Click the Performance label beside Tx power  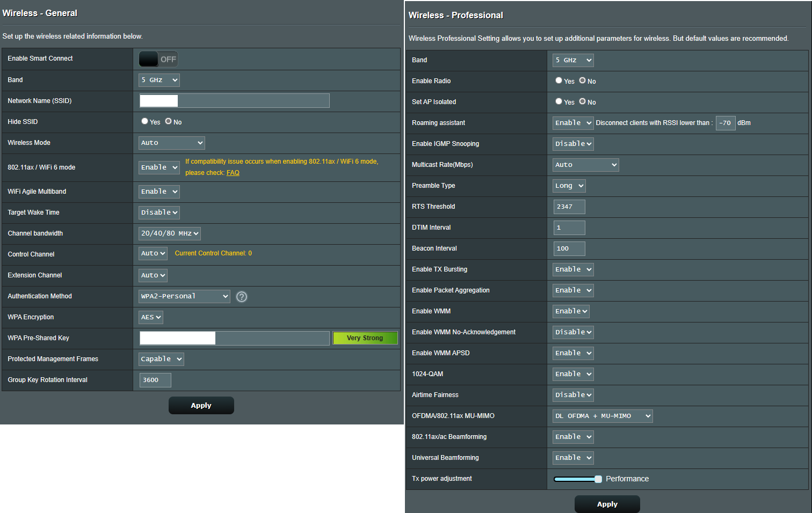pyautogui.click(x=627, y=479)
